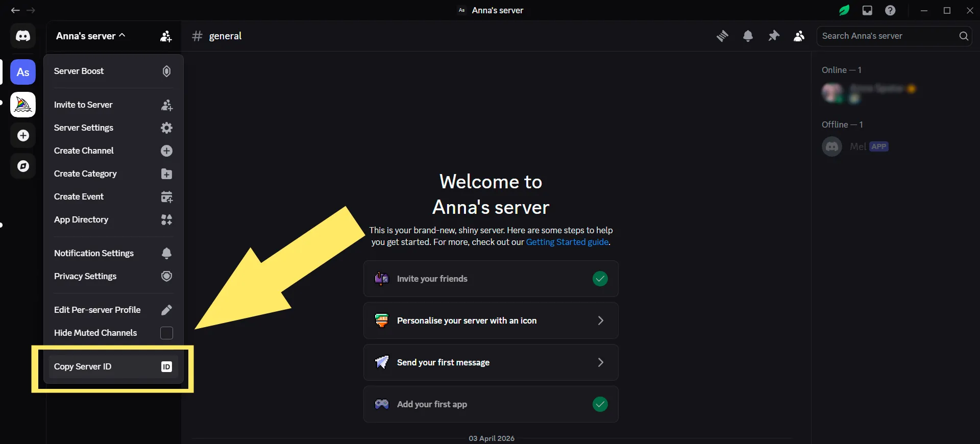
Task: Go back with the left arrow
Action: [15, 10]
